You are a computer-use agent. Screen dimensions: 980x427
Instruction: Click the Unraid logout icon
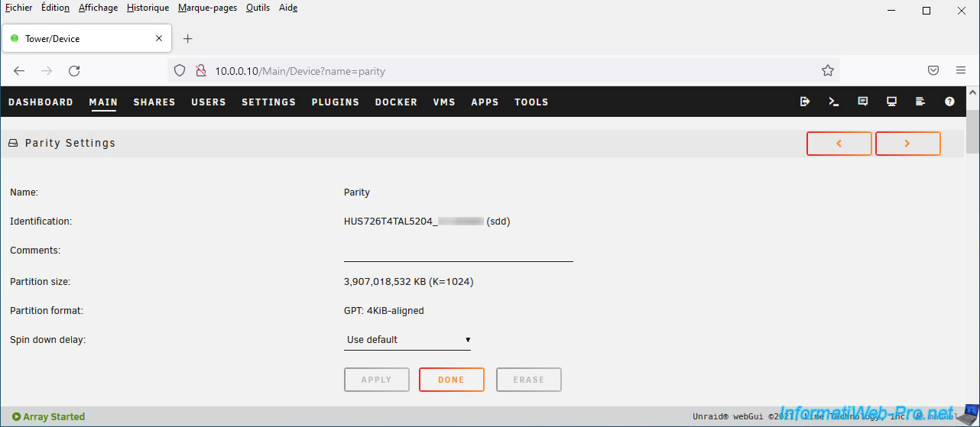tap(805, 102)
